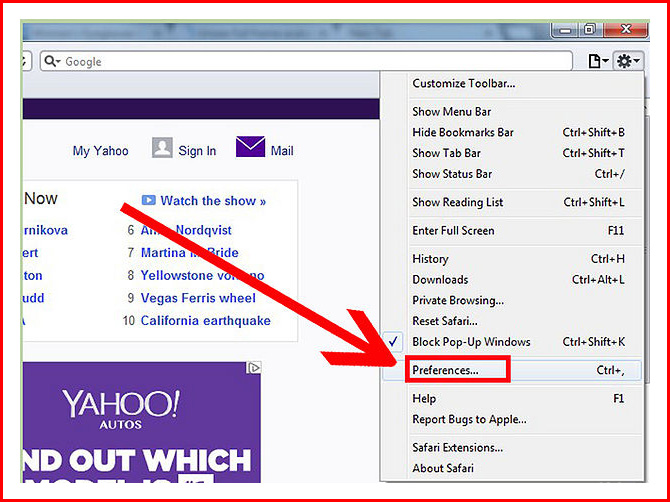The image size is (670, 502).
Task: Click the Sign In person icon
Action: (162, 149)
